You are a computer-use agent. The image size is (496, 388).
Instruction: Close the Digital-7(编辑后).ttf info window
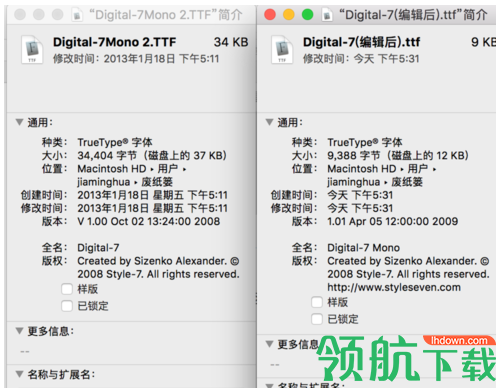click(270, 15)
